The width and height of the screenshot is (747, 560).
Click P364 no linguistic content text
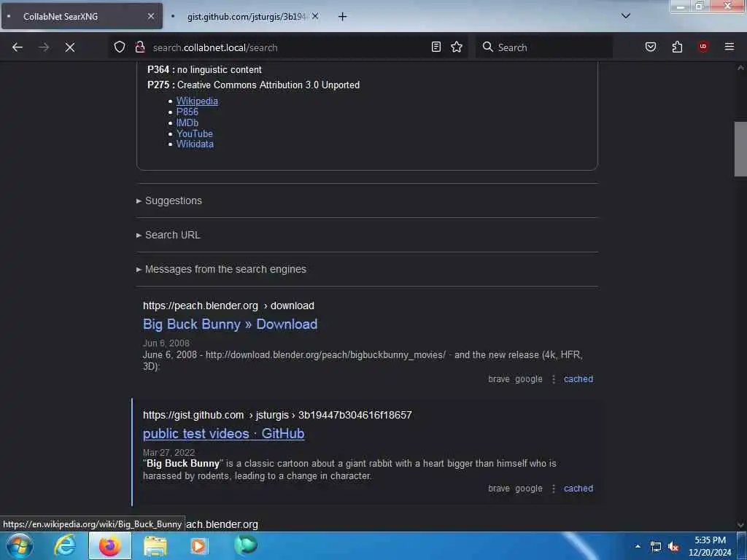[204, 69]
